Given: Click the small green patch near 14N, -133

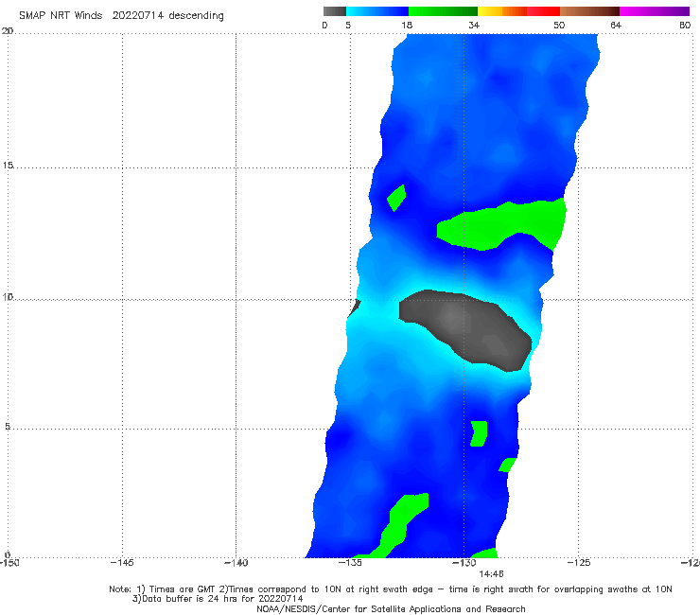Looking at the screenshot, I should point(396,198).
